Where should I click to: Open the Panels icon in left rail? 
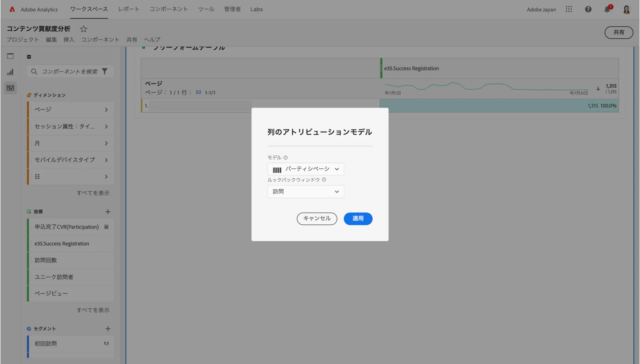tap(10, 56)
